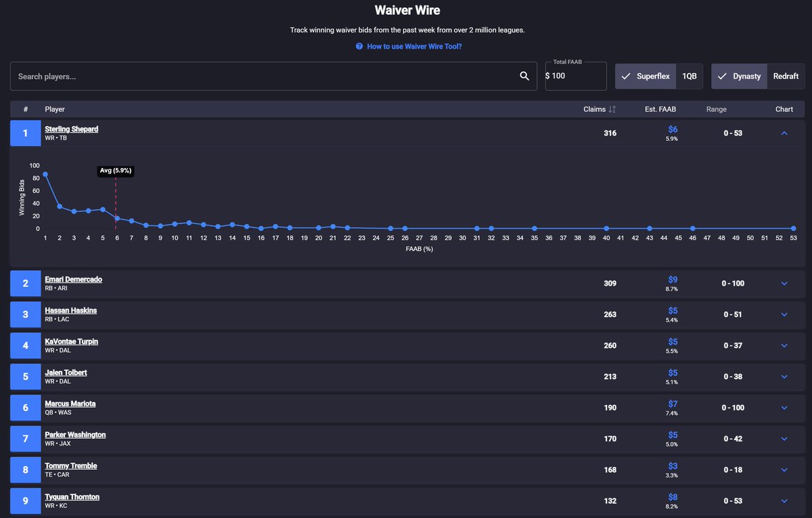The width and height of the screenshot is (812, 518).
Task: Select the 1QB option
Action: pyautogui.click(x=690, y=77)
